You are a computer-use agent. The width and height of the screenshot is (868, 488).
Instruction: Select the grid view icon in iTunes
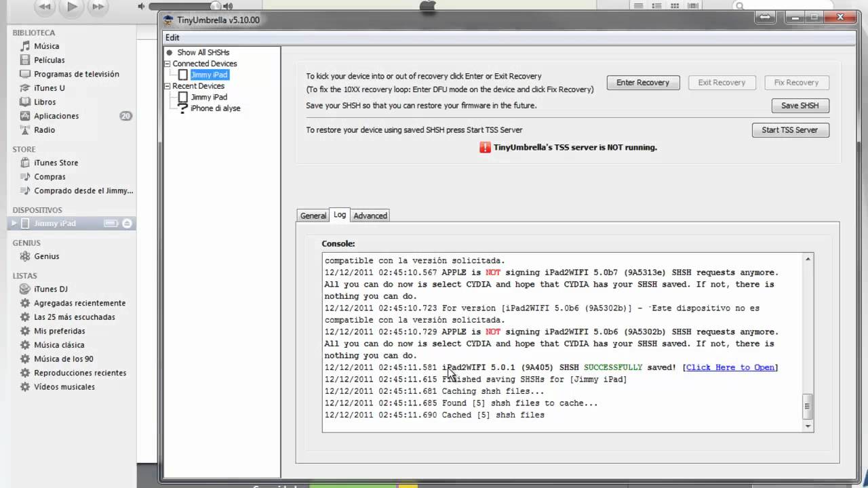[x=673, y=6]
